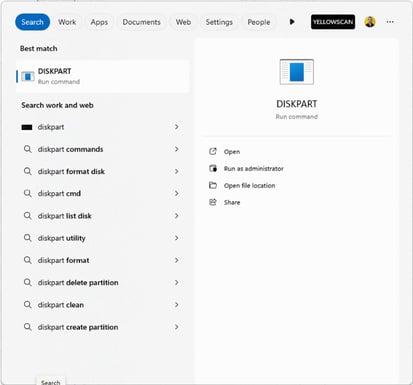Screen dimensions: 413x385
Task: Click search icon beside diskpart create partition
Action: click(28, 327)
